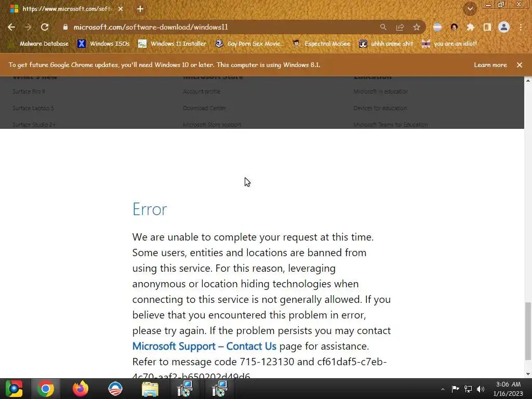Viewport: 532px width, 399px height.
Task: Open Devices for education footer link
Action: click(x=380, y=108)
